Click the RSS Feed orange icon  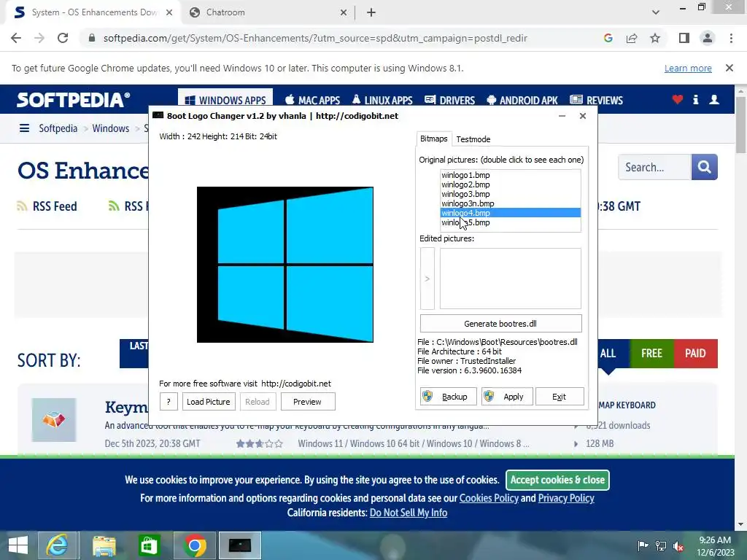[x=22, y=206]
